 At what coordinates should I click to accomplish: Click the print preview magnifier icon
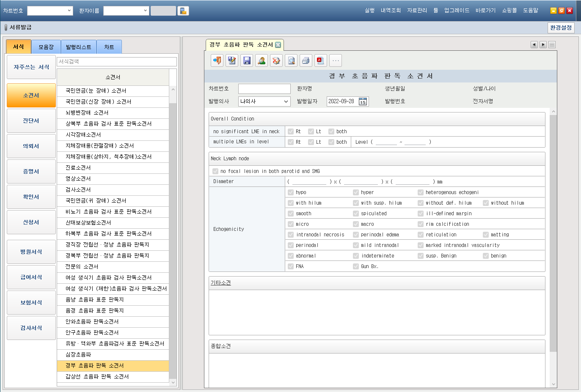pyautogui.click(x=291, y=60)
